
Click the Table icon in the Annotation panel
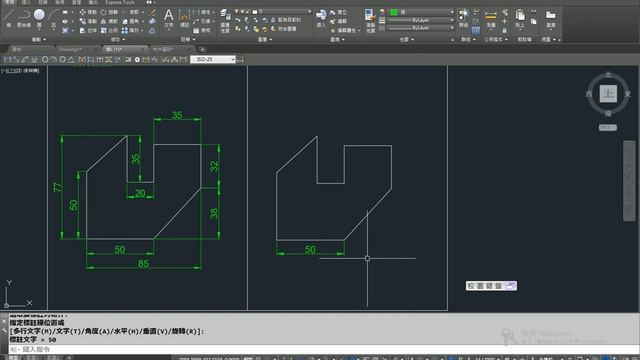[x=196, y=31]
